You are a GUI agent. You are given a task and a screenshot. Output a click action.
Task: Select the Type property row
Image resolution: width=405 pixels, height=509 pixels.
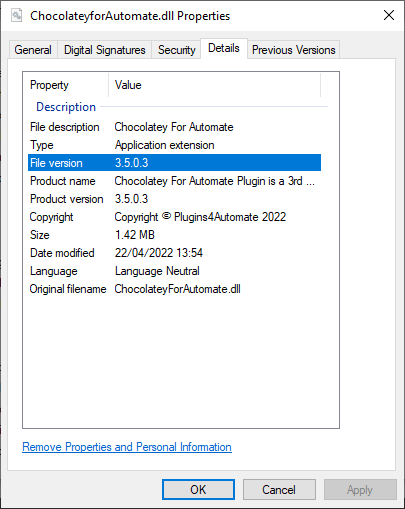(174, 145)
